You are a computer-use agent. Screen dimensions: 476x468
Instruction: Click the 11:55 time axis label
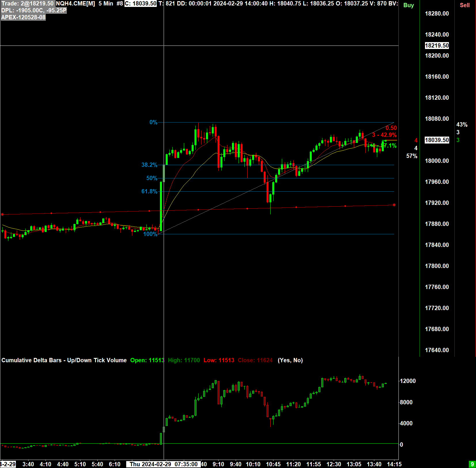click(x=313, y=464)
